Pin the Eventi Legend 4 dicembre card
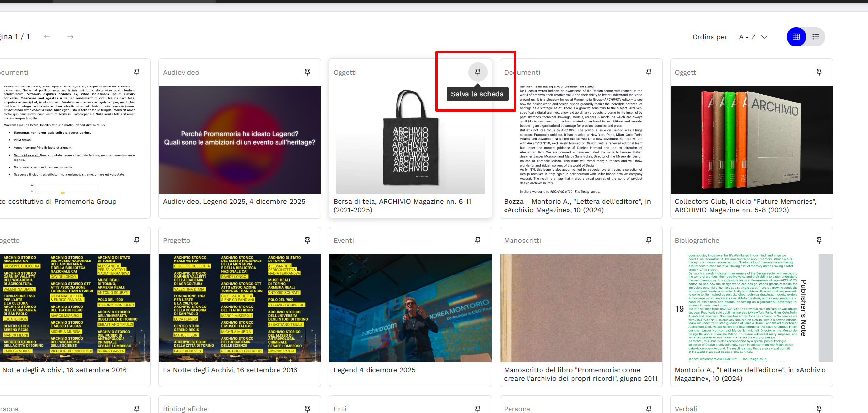The image size is (868, 413). (478, 240)
